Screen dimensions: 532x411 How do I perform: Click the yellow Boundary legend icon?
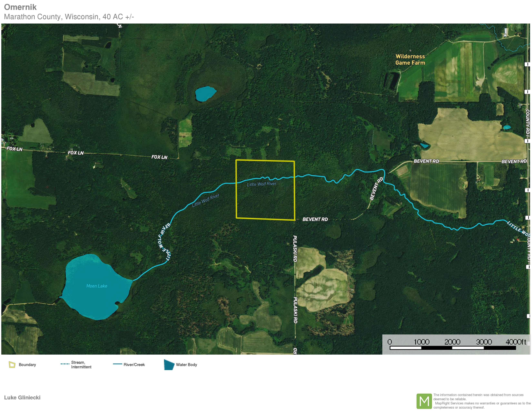point(12,364)
